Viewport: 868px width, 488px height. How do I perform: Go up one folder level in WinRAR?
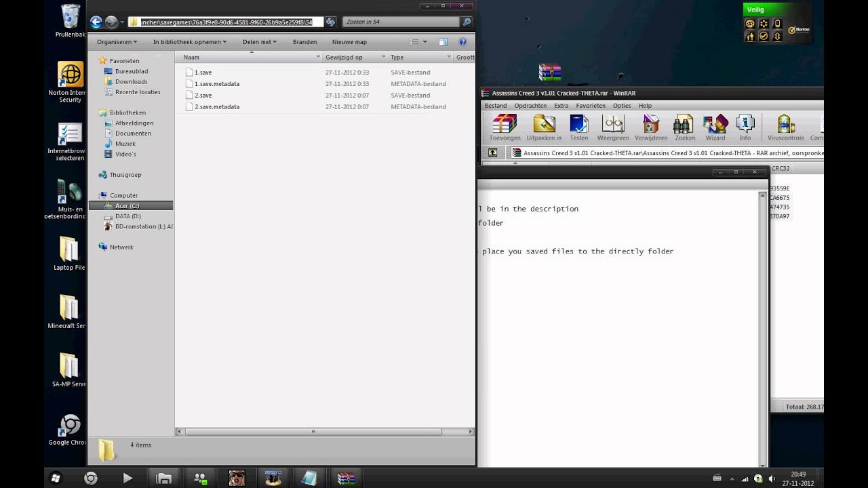tap(493, 153)
